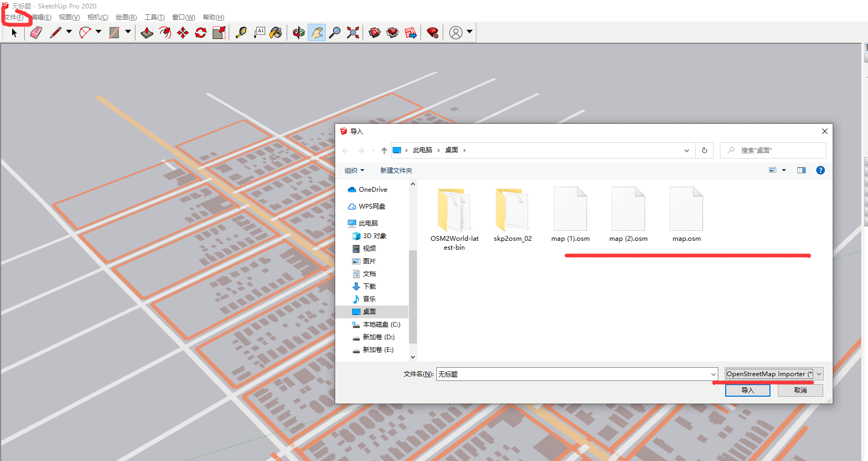Select the Eraser tool

(36, 33)
